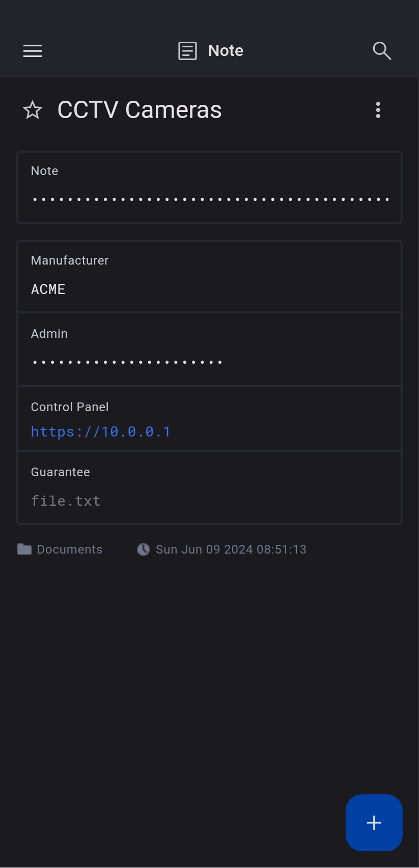
Task: Toggle the favorite star for CCTV Cameras
Action: pos(33,110)
